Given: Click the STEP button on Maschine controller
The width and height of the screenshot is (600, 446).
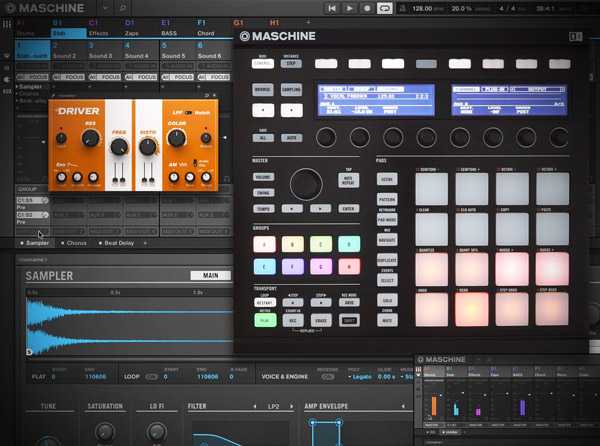Looking at the screenshot, I should coord(291,63).
